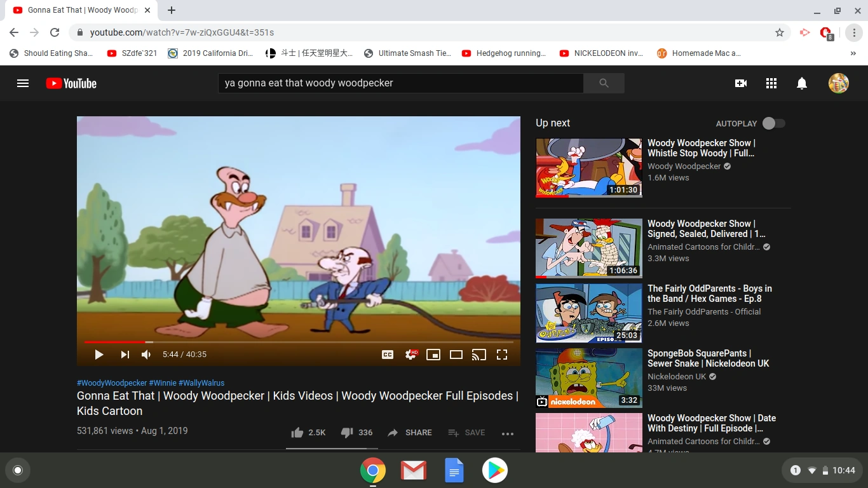Open more actions ellipsis below video
This screenshot has height=488, width=868.
click(x=507, y=433)
